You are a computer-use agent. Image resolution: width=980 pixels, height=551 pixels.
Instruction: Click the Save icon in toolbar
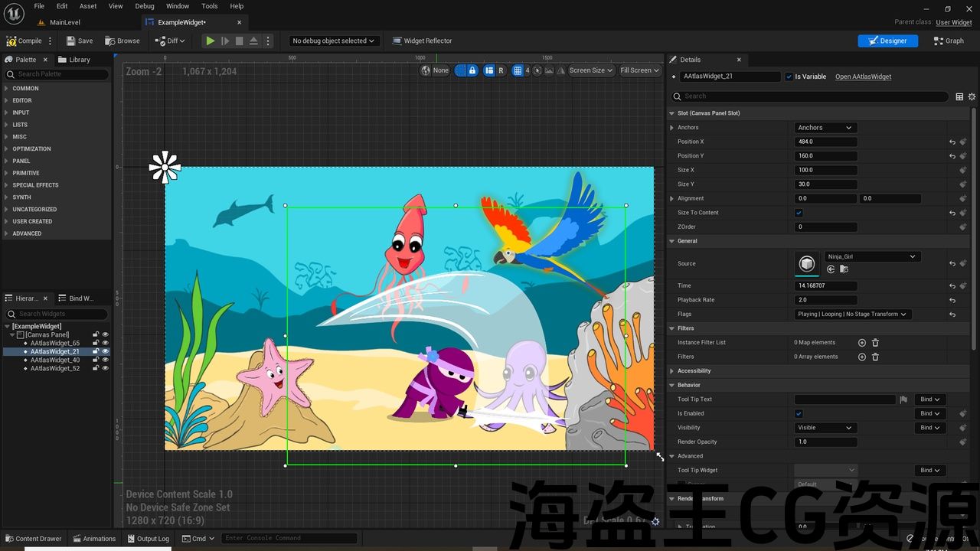(x=80, y=41)
